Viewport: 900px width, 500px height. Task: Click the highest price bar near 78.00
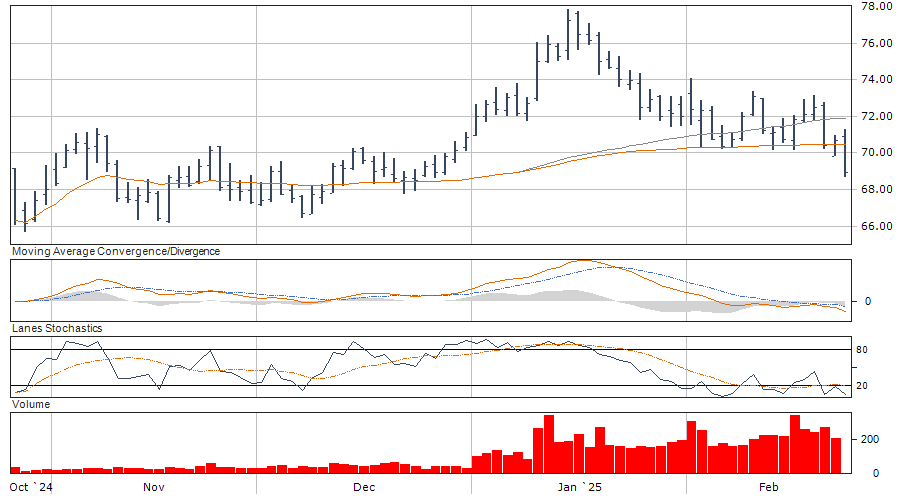point(568,30)
